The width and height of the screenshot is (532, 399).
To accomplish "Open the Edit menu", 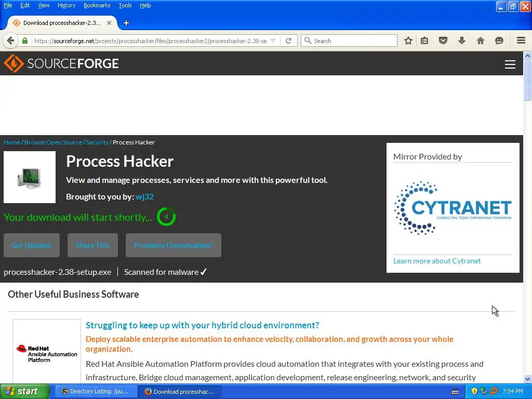I will click(x=25, y=5).
